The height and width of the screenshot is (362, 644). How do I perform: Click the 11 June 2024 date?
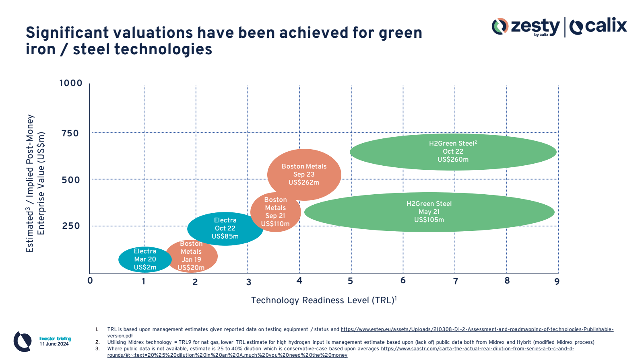tap(54, 344)
